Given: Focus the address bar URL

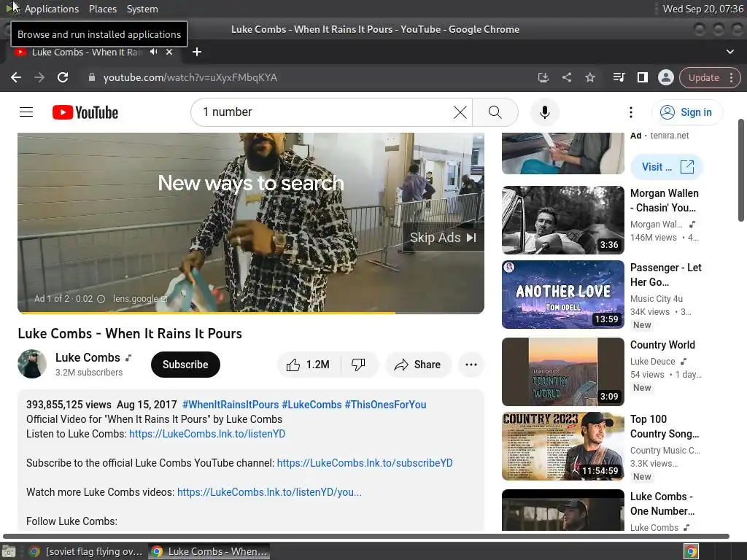Looking at the screenshot, I should tap(190, 77).
